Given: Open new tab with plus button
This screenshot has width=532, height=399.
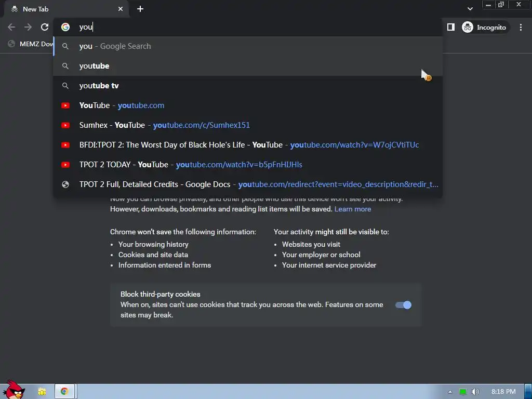Looking at the screenshot, I should 140,9.
